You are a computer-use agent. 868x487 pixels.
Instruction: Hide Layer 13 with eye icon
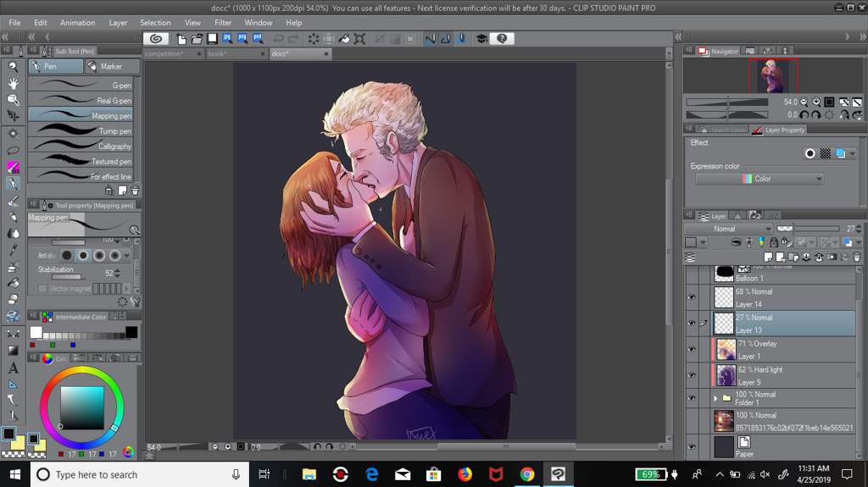(692, 324)
